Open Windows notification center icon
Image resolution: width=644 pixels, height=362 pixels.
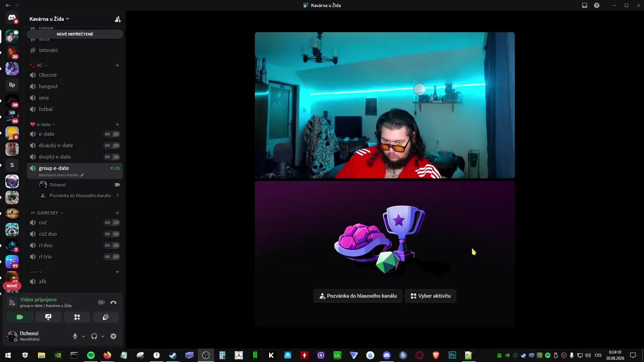[633, 355]
